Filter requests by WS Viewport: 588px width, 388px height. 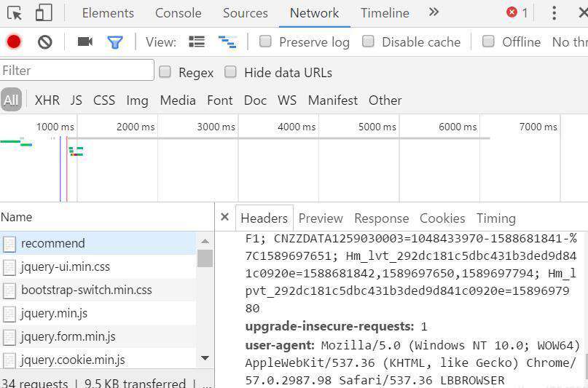point(287,100)
